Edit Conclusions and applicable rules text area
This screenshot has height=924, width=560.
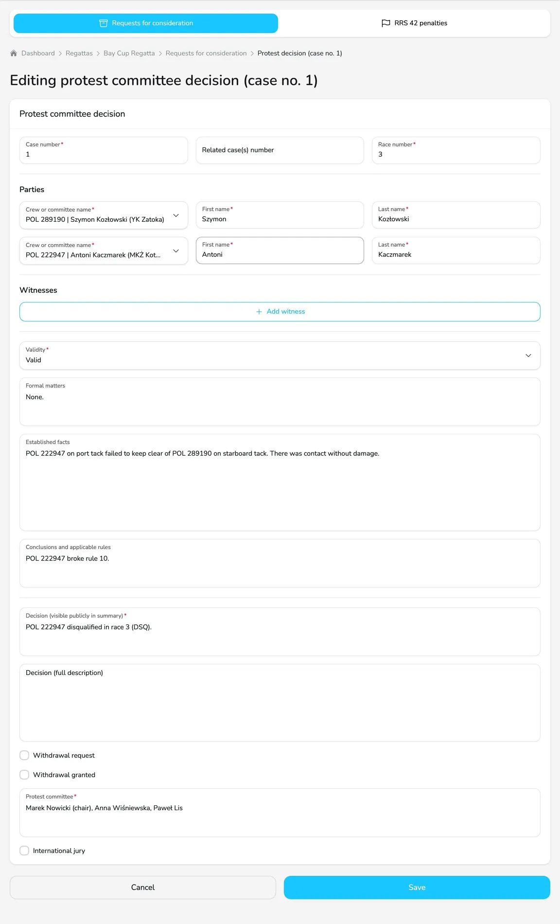pyautogui.click(x=280, y=563)
